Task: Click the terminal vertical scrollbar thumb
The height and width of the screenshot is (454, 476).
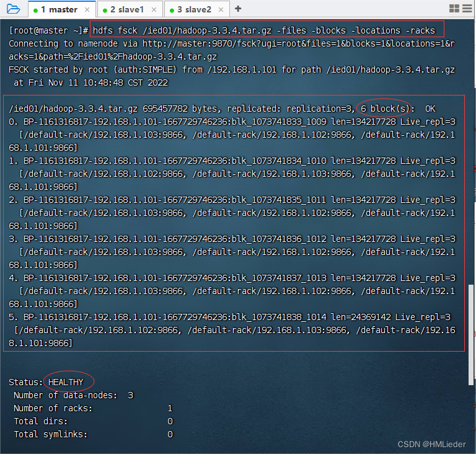Action: [471, 334]
